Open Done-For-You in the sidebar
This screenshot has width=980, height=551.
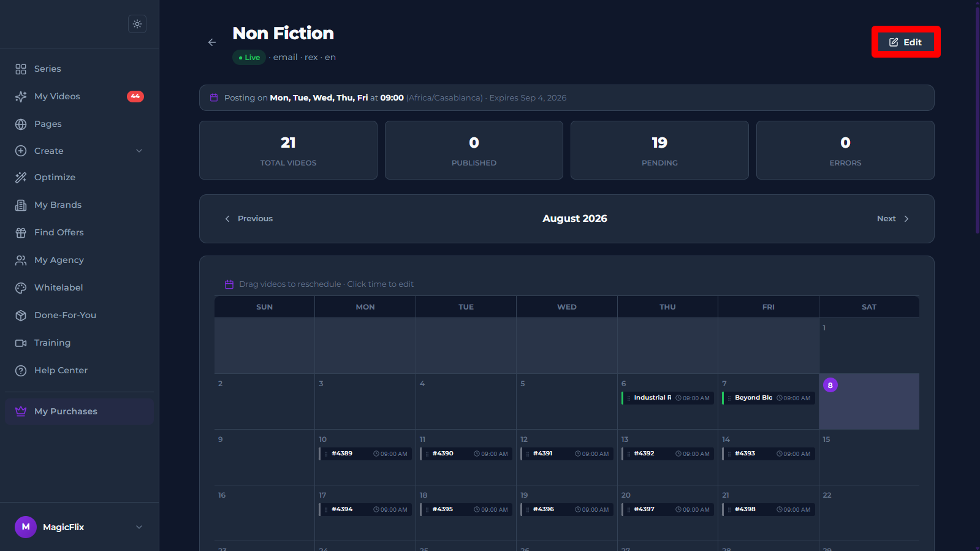point(79,316)
